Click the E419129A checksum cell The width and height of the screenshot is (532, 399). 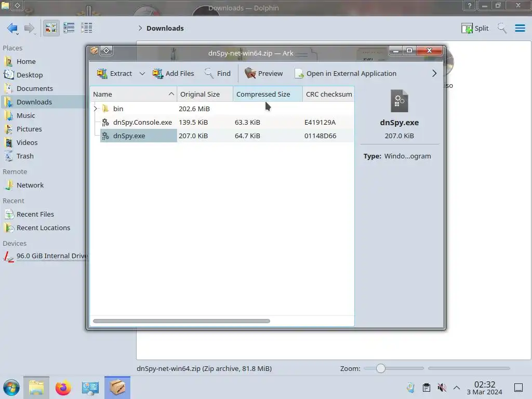pyautogui.click(x=320, y=122)
